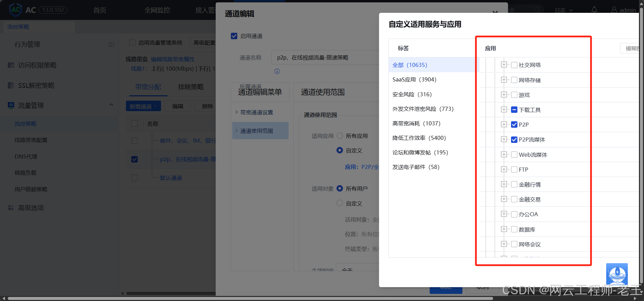Expand the 社交网络 tree node
The image size is (644, 301).
pos(504,65)
